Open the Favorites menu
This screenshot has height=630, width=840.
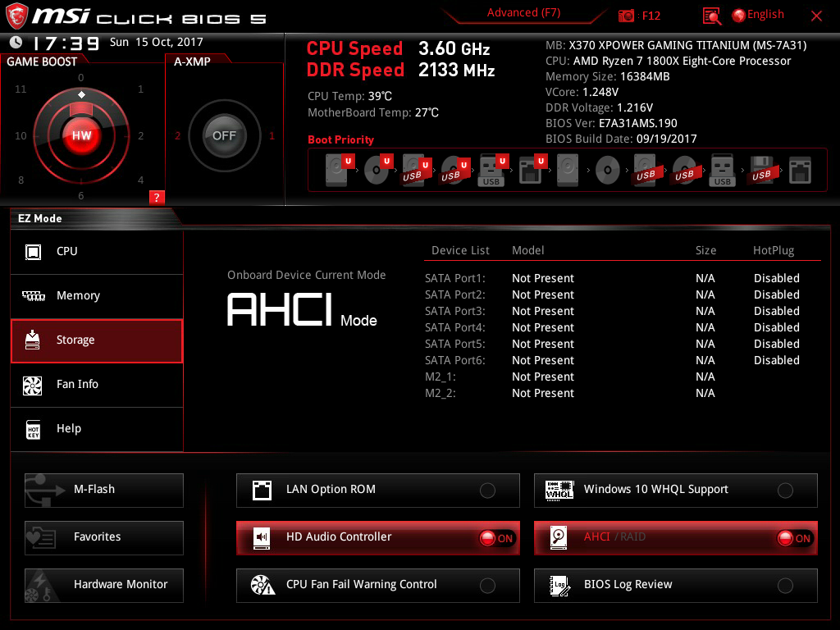[104, 537]
